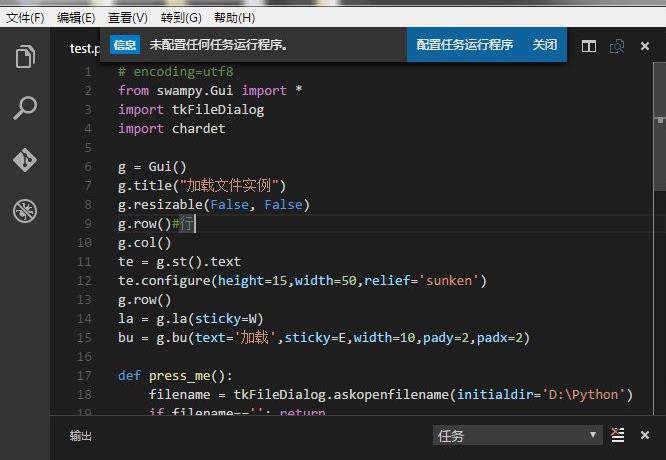Viewport: 666px width, 460px height.
Task: Click the 输出 panel title
Action: point(81,436)
